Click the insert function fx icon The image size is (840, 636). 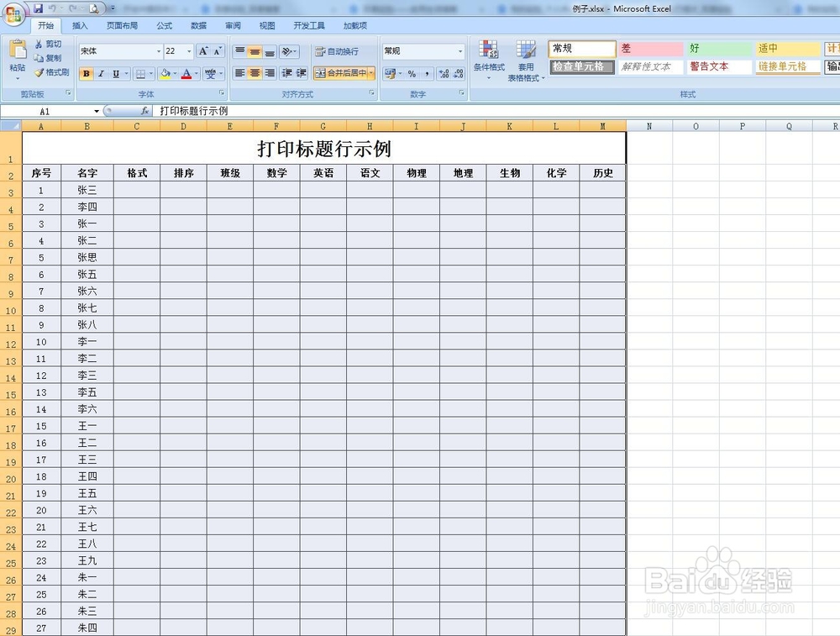[x=144, y=111]
